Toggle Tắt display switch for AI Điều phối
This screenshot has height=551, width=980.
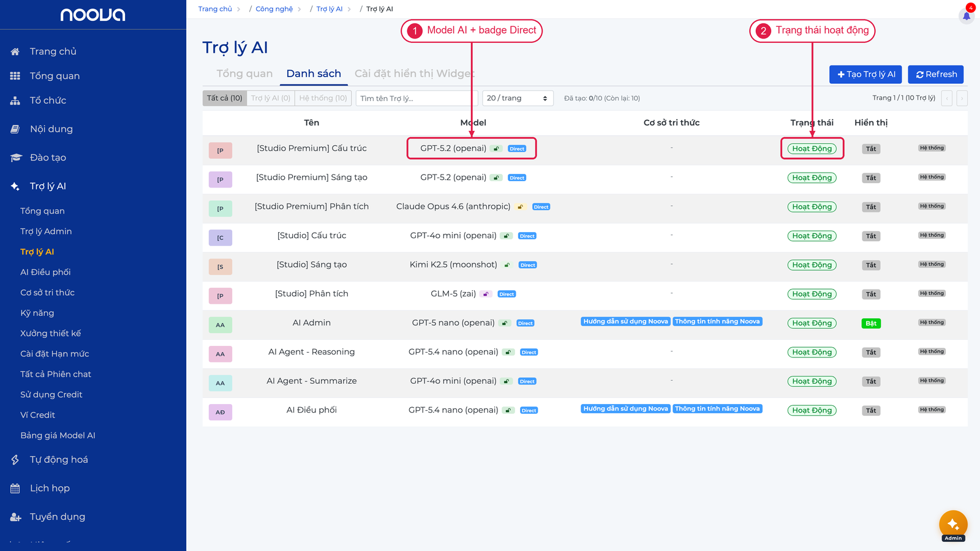(x=871, y=411)
